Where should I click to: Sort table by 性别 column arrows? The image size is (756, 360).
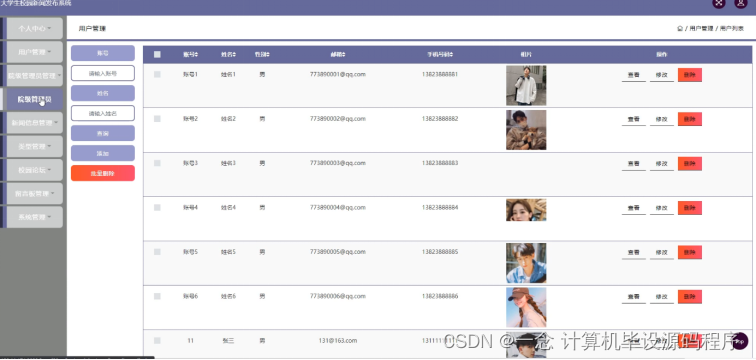(268, 54)
